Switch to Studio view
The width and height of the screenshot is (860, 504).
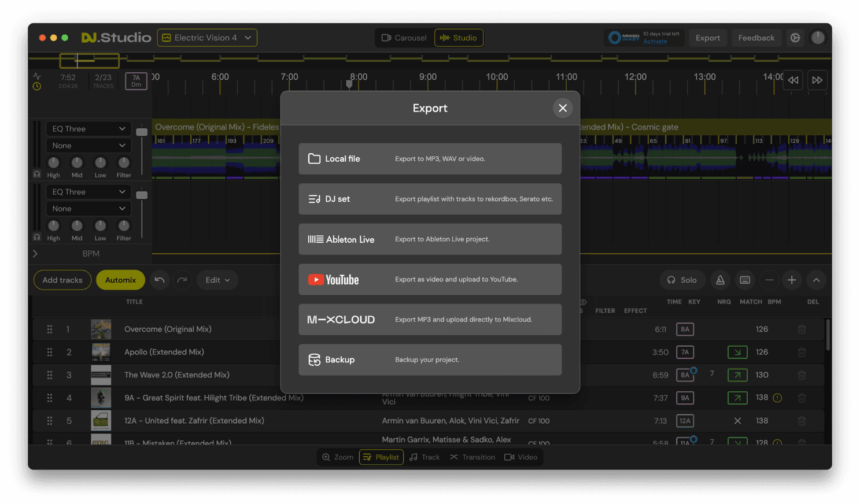pyautogui.click(x=459, y=38)
